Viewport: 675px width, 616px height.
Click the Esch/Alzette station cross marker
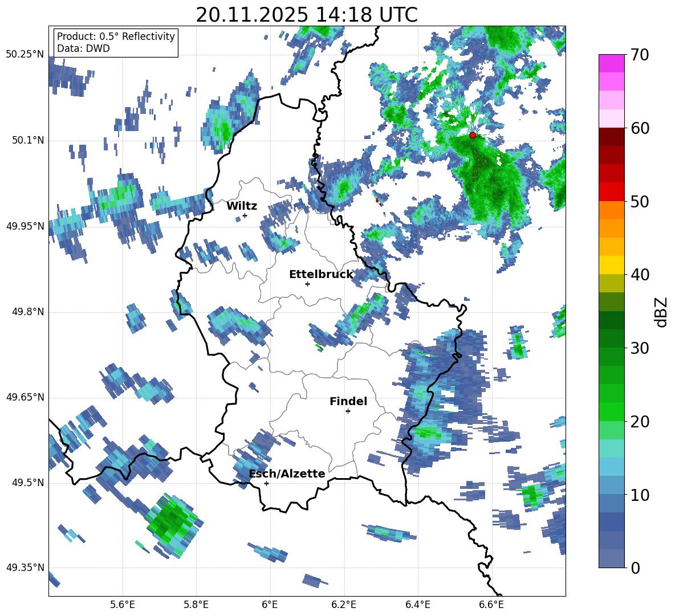point(266,483)
